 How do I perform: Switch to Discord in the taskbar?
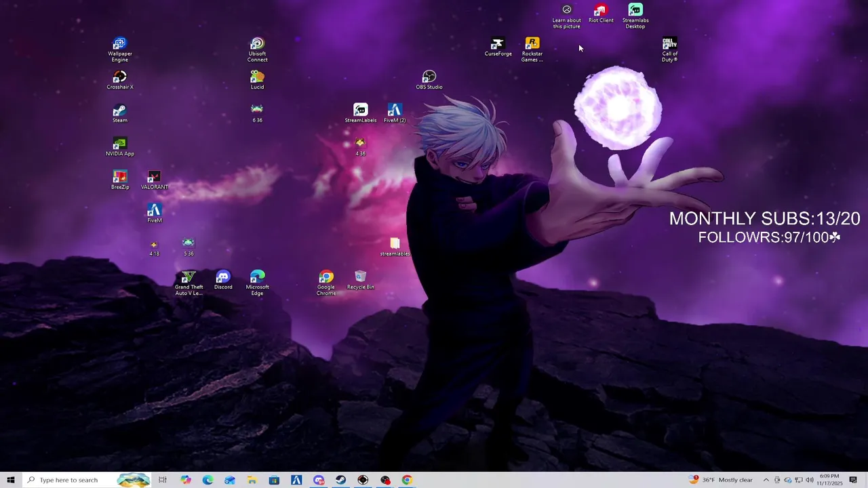[x=319, y=480]
